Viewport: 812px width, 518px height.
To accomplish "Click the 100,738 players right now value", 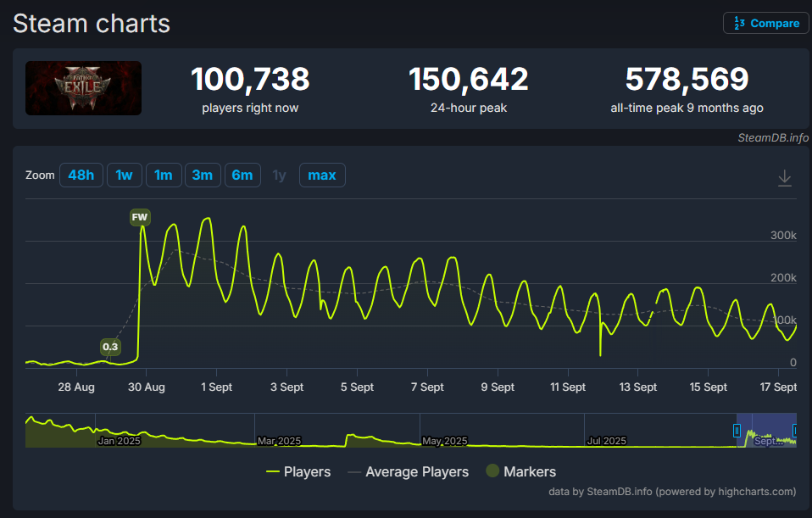I will (250, 79).
